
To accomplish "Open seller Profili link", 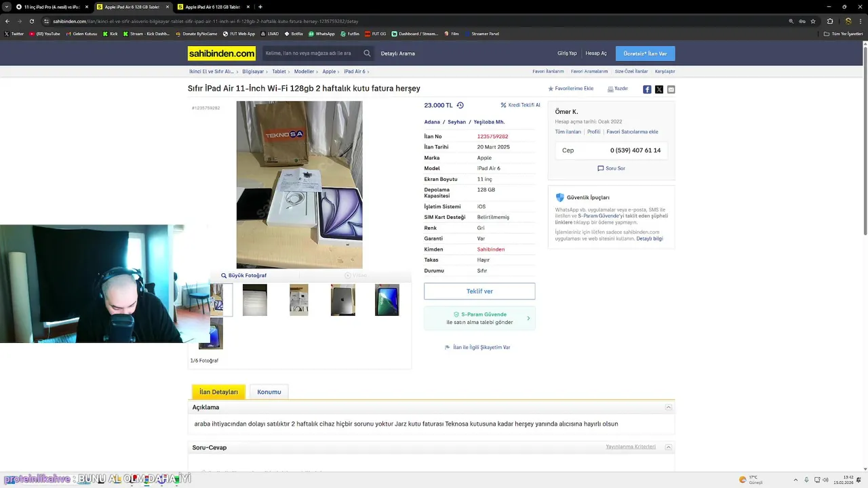I will [x=594, y=132].
